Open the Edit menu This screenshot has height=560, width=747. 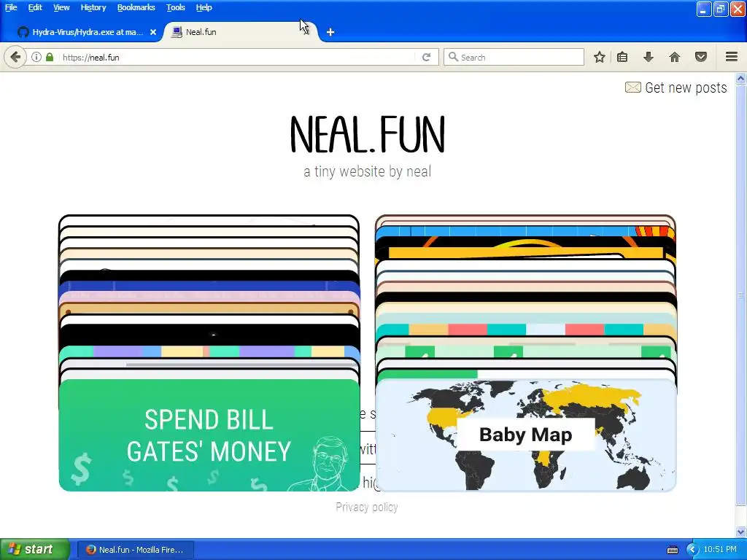(x=35, y=7)
